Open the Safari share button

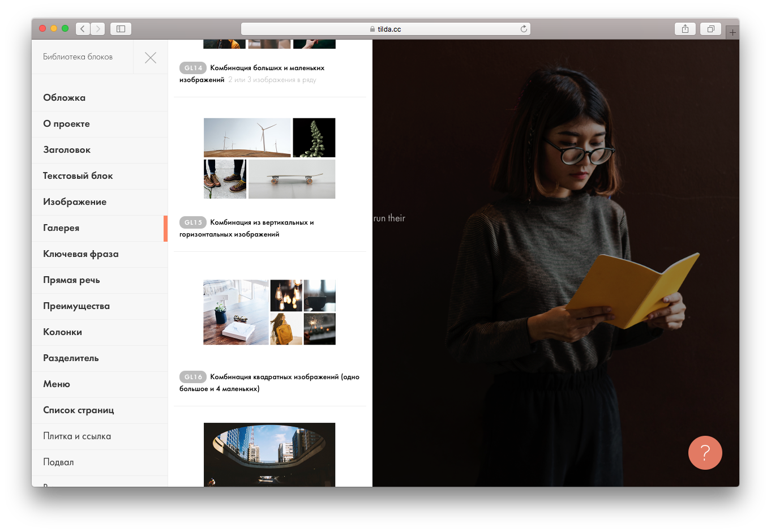click(685, 29)
